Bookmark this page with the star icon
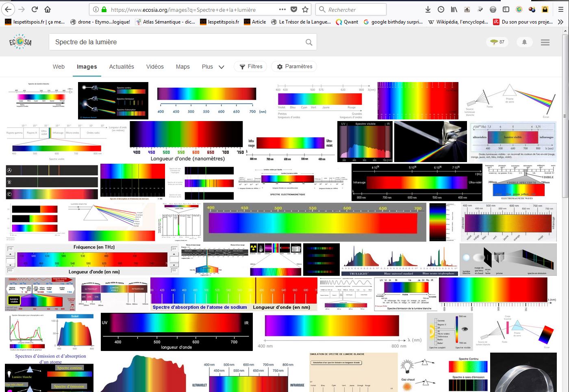 coord(305,9)
